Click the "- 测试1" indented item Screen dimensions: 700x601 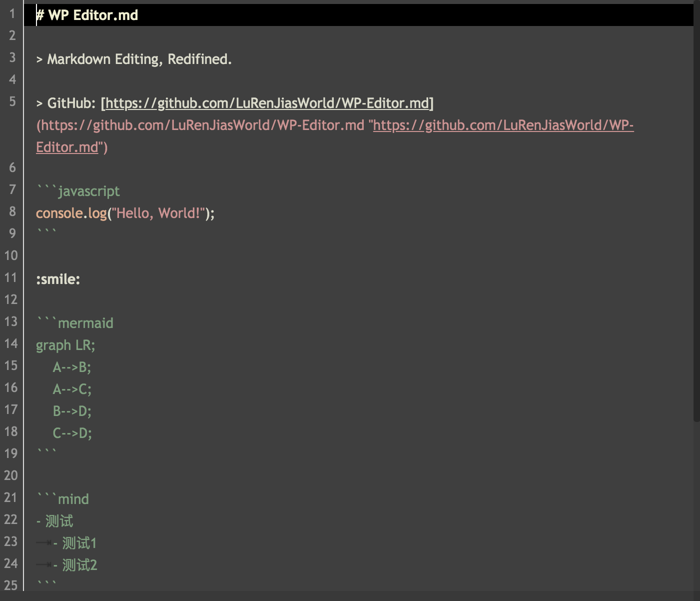(75, 543)
